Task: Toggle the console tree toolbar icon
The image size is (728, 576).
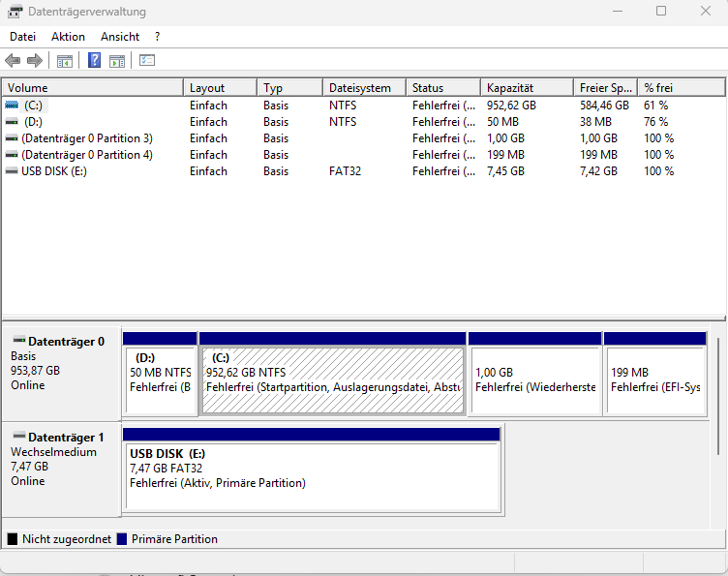Action: [x=65, y=61]
